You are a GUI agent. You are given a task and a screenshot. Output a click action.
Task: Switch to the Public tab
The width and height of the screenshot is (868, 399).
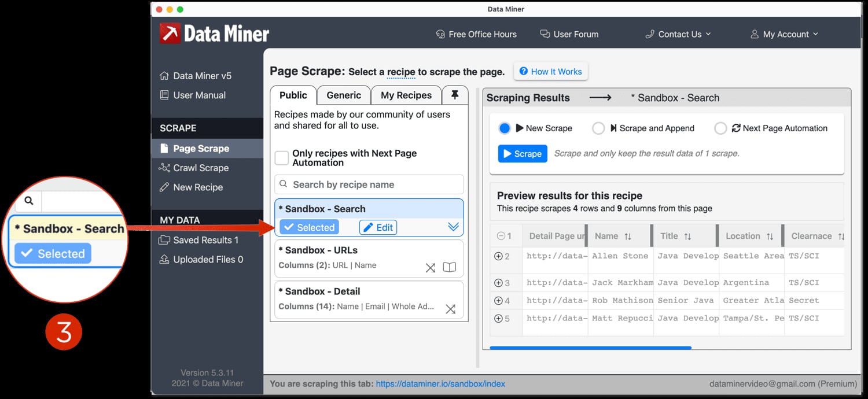293,95
